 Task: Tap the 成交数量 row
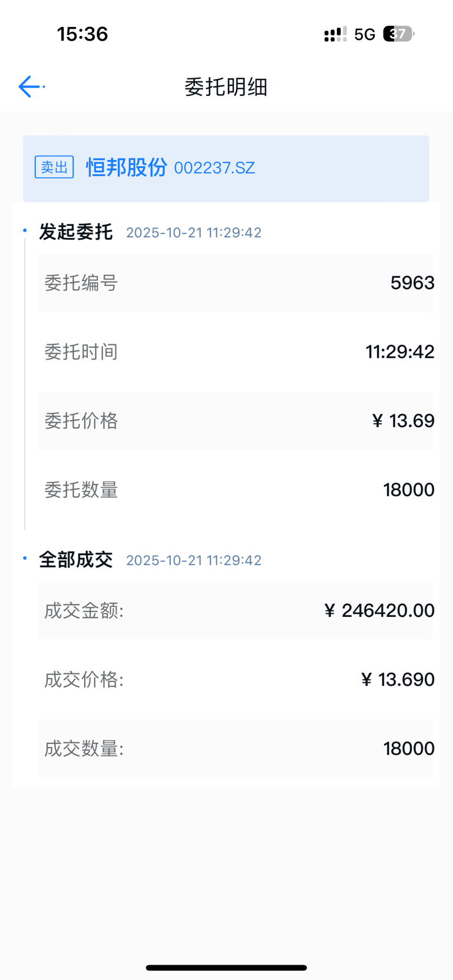(x=236, y=749)
